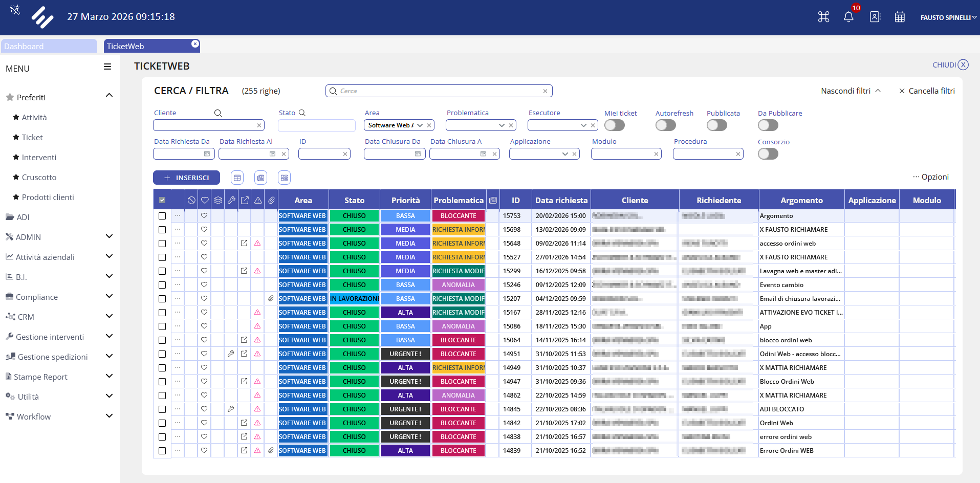Click Cancella filtri link
The height and width of the screenshot is (483, 980).
(927, 91)
